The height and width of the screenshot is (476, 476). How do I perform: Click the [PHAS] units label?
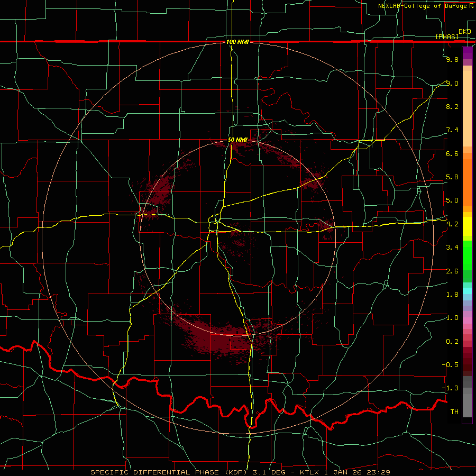(x=447, y=36)
